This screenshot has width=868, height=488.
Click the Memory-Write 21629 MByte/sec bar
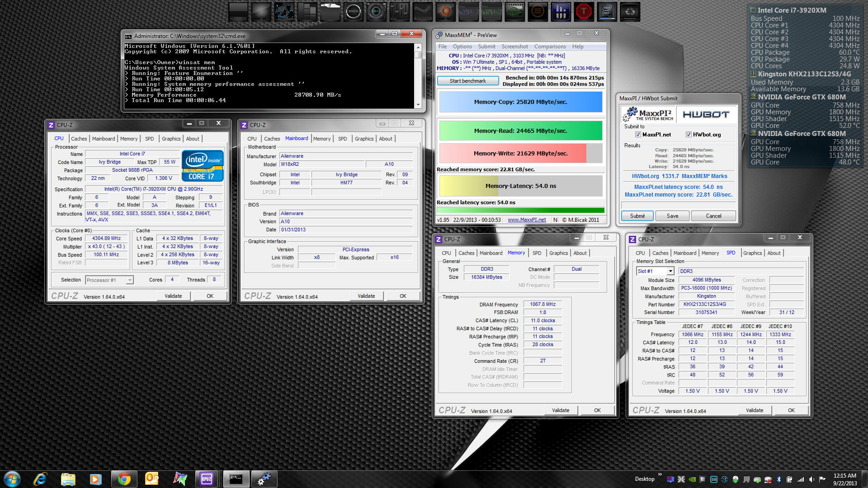521,154
